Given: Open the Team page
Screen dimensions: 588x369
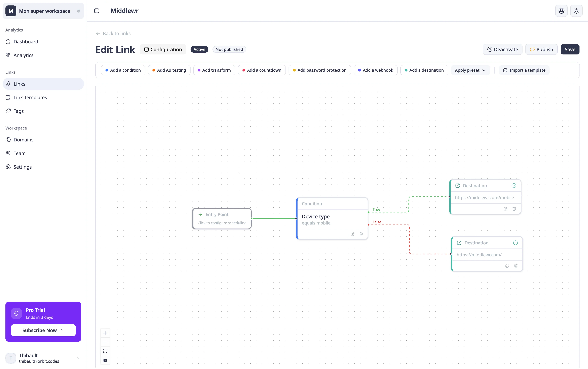Looking at the screenshot, I should point(43,154).
